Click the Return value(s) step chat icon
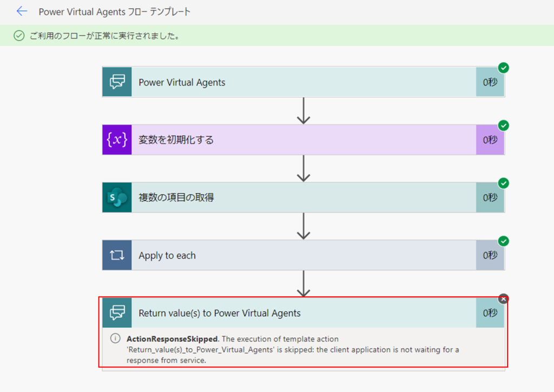This screenshot has width=554, height=392. coord(117,313)
